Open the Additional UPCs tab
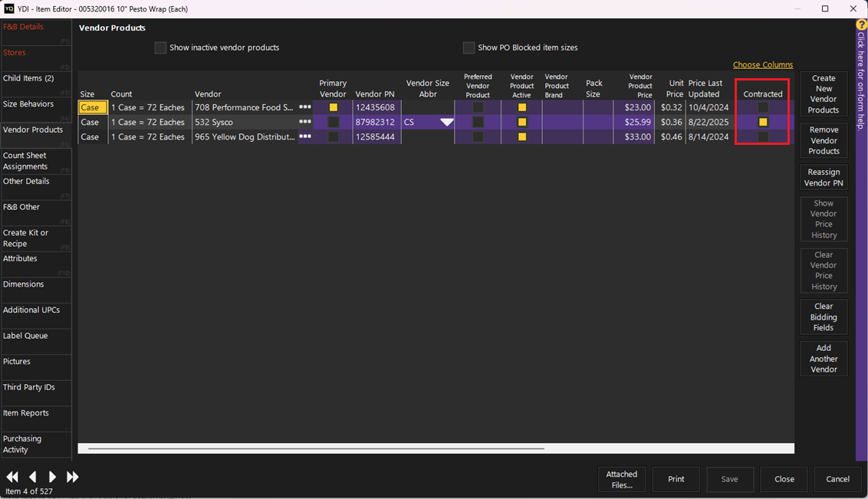Image resolution: width=868 pixels, height=499 pixels. (x=35, y=310)
